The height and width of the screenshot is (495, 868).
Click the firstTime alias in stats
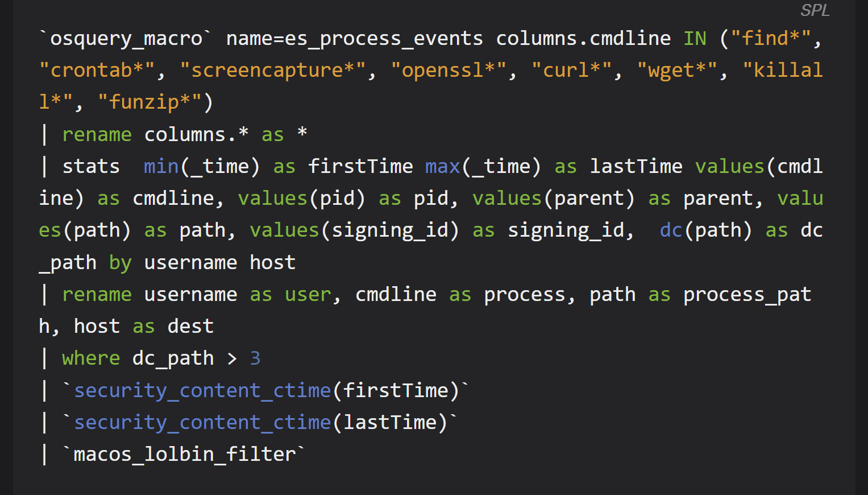point(360,167)
